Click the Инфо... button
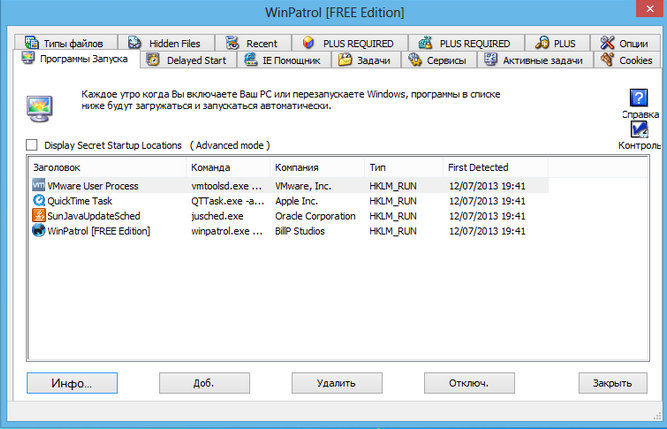The image size is (667, 429). (72, 383)
